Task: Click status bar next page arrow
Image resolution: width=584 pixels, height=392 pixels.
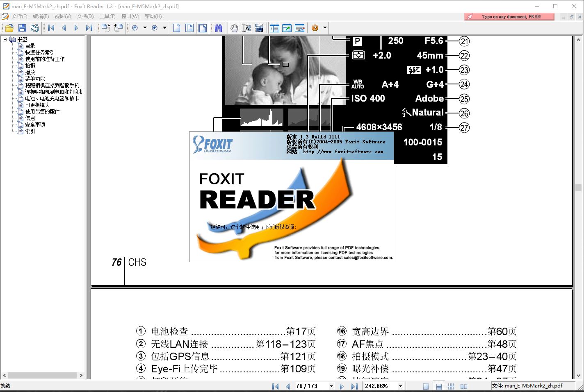Action: pos(342,386)
